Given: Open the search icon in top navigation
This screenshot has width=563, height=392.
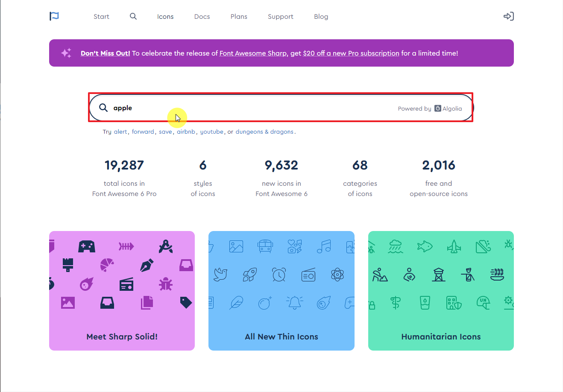Looking at the screenshot, I should [x=133, y=16].
